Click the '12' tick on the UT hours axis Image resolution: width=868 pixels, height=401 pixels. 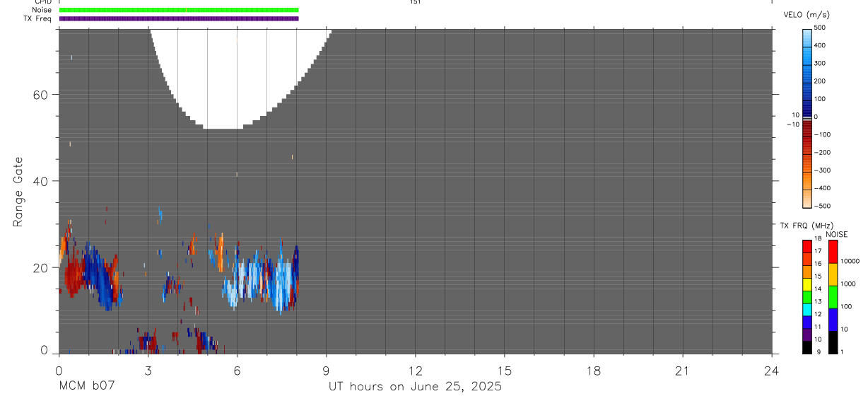[x=415, y=370]
